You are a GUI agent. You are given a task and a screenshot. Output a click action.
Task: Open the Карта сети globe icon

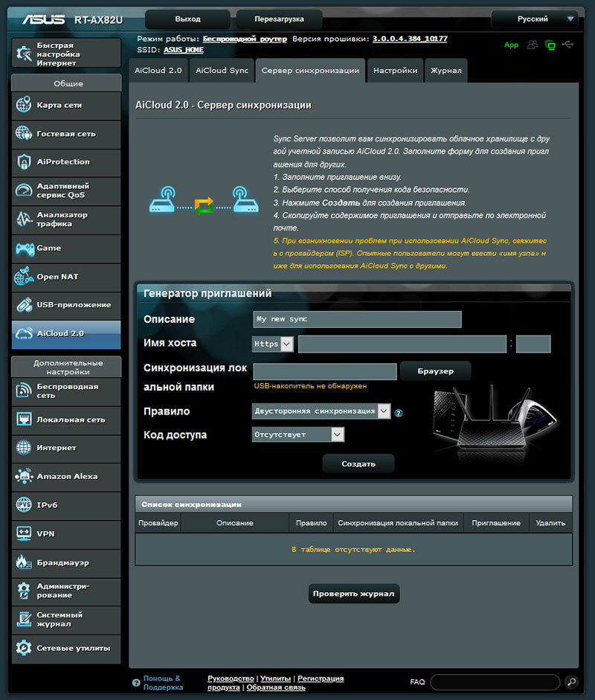24,105
